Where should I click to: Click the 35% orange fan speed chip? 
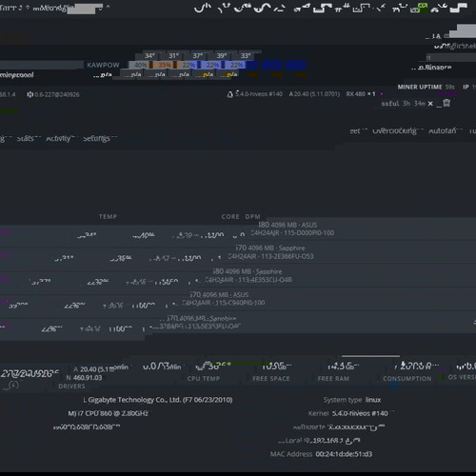165,65
